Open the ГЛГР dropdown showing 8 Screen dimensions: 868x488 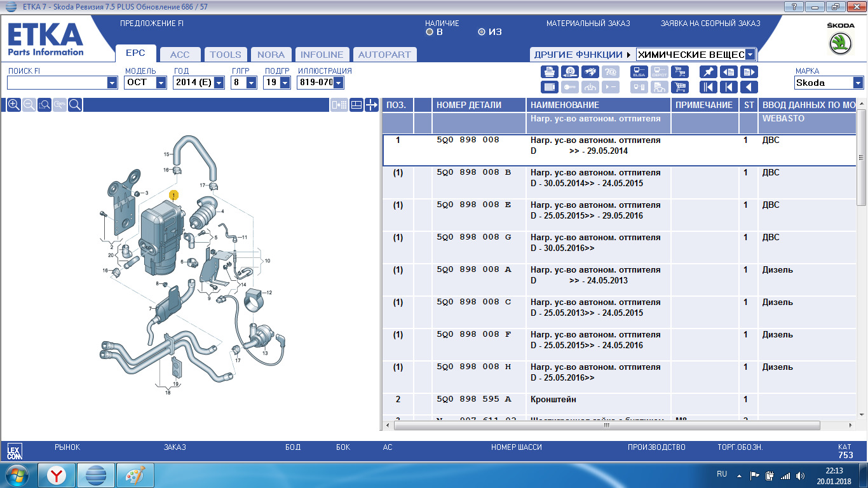[x=251, y=83]
